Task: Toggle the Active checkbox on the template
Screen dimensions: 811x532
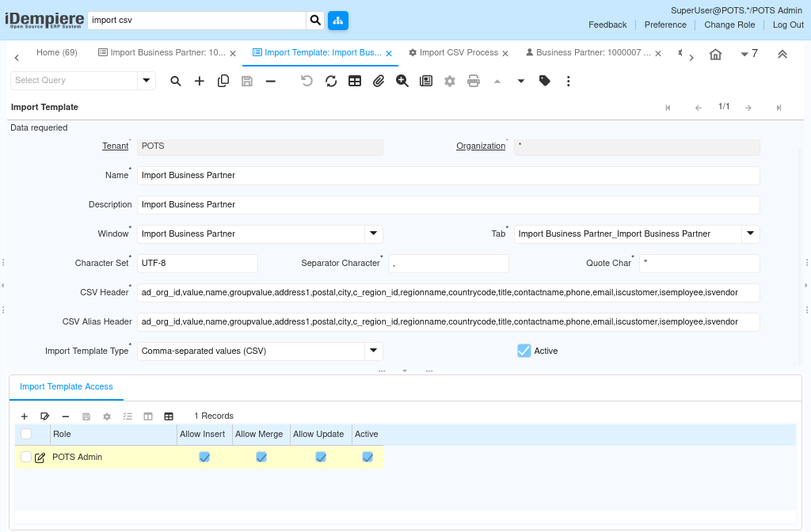Action: (524, 351)
